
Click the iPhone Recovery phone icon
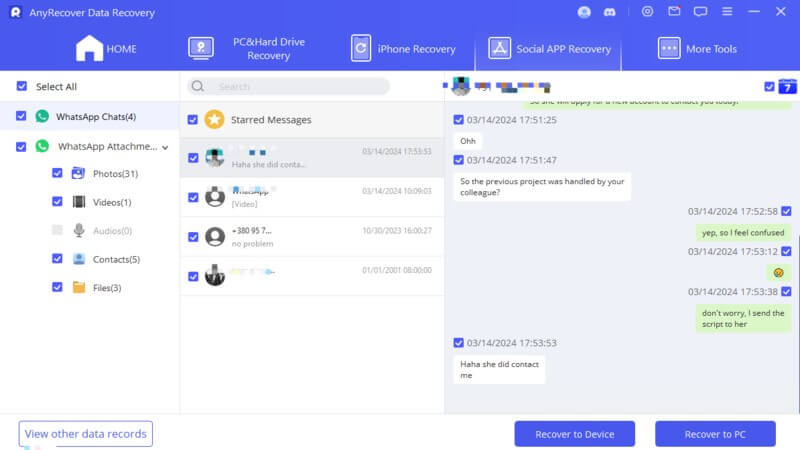361,48
